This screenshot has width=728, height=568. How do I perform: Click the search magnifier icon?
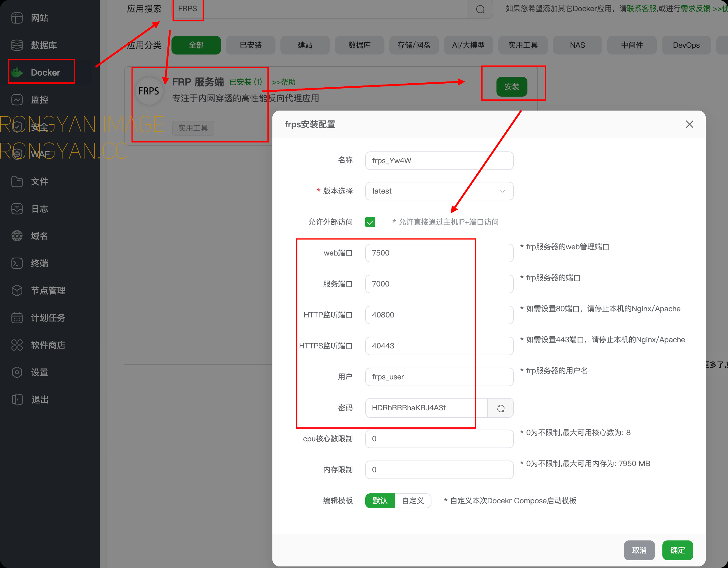click(480, 9)
